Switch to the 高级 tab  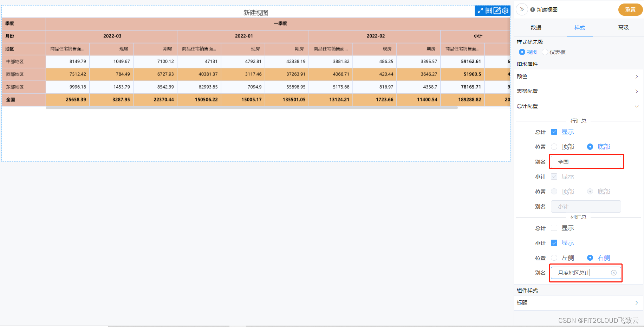tap(624, 27)
